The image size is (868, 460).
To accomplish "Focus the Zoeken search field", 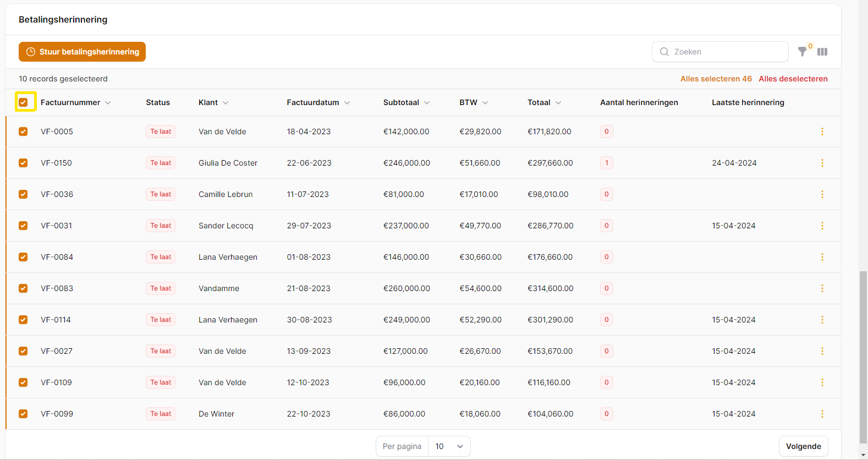I will click(726, 52).
